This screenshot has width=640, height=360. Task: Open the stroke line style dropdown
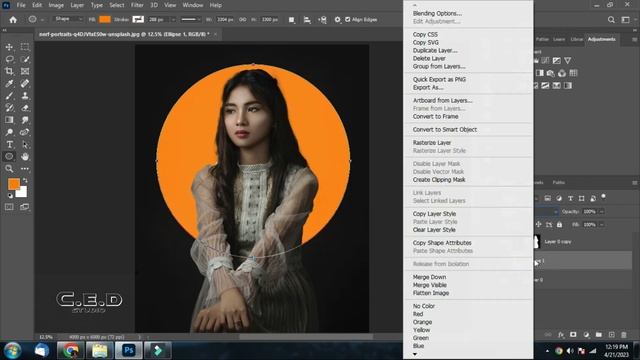190,20
